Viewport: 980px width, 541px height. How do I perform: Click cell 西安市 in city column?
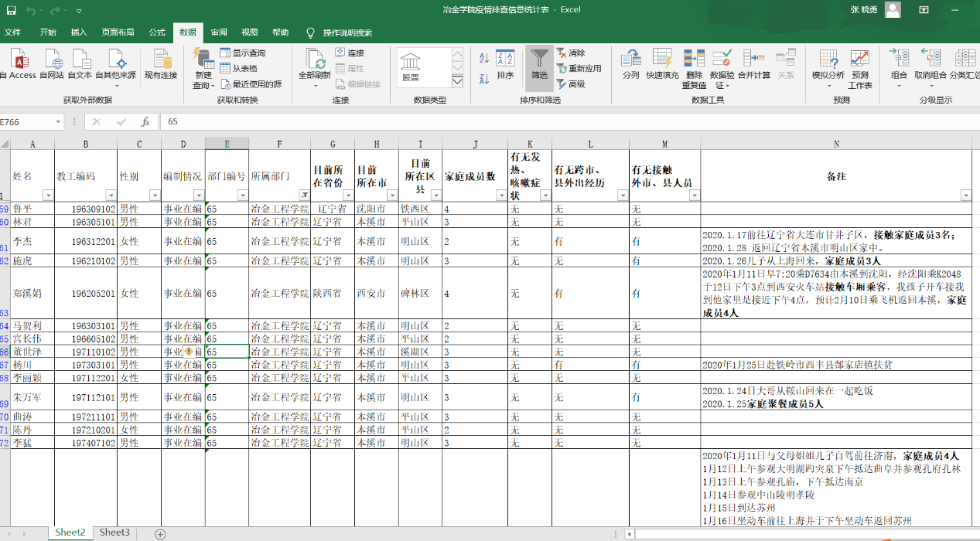coord(376,294)
